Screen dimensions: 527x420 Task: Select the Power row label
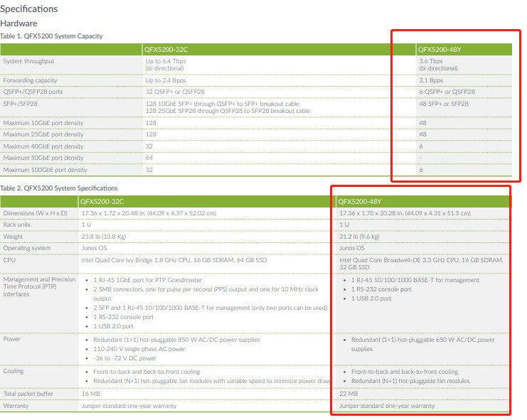(x=12, y=340)
